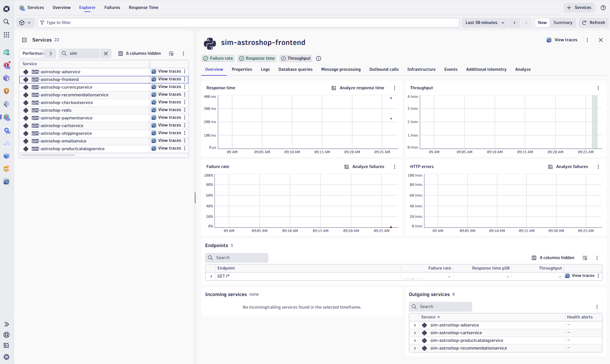Toggle the Throughput health chip
Viewport: 610px width, 364px height.
296,58
